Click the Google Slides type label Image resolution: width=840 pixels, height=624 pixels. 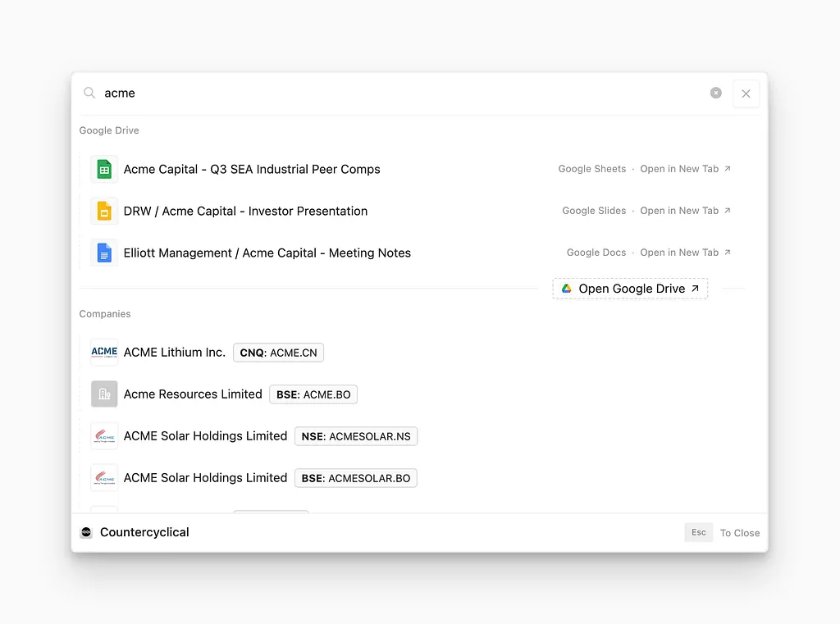point(594,211)
